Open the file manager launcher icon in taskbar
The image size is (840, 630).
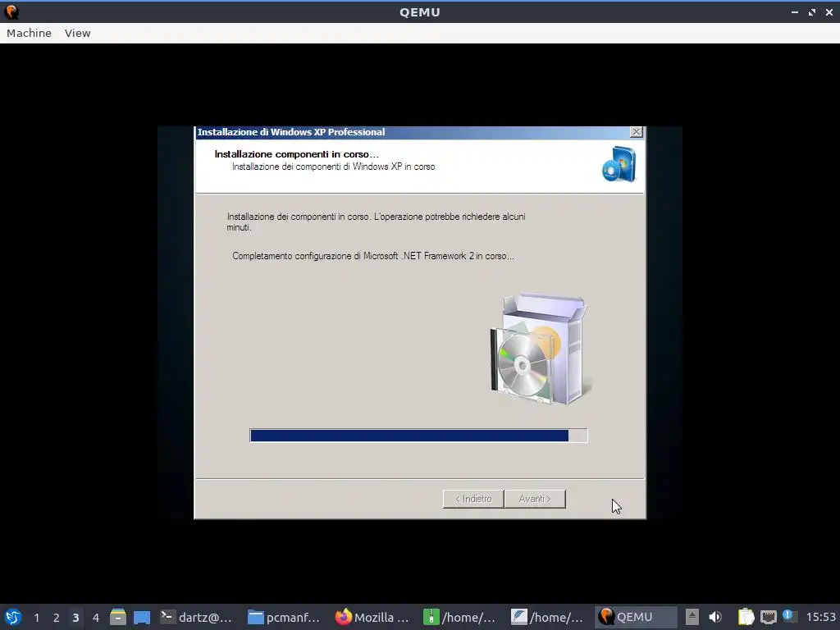click(x=118, y=617)
